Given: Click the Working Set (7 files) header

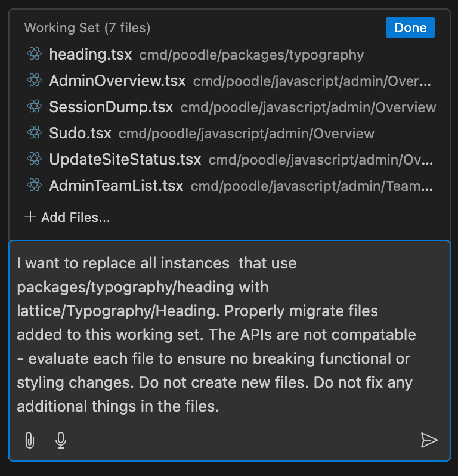Looking at the screenshot, I should [x=87, y=27].
